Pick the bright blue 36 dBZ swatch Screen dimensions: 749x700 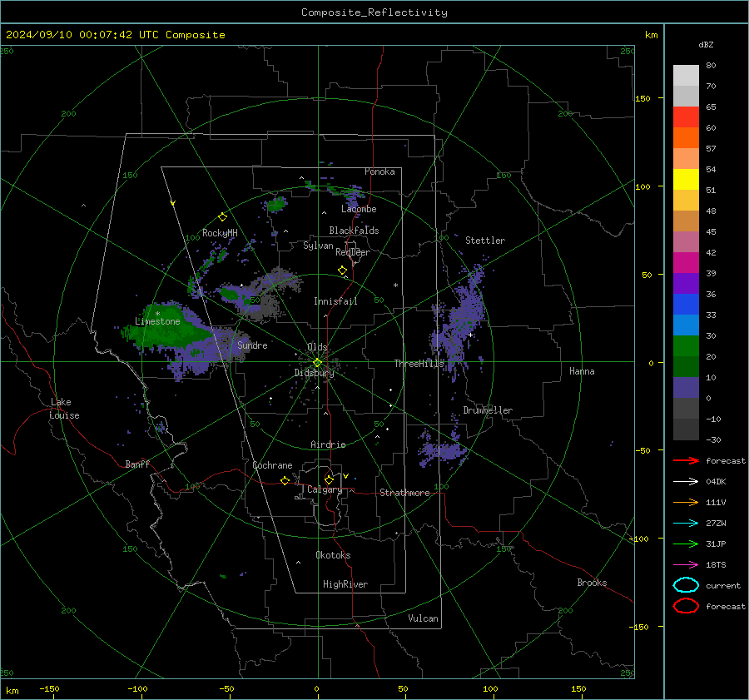(x=686, y=305)
